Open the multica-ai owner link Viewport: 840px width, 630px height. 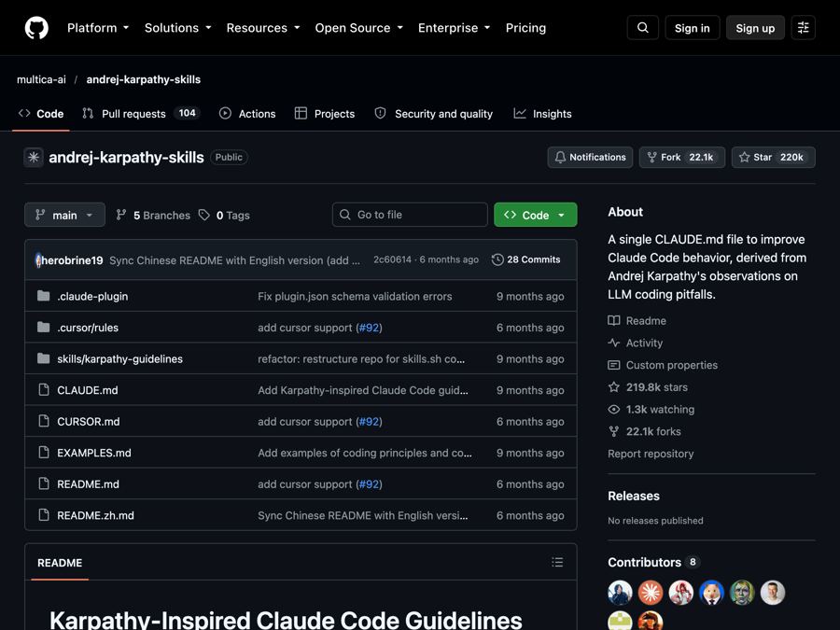[41, 79]
